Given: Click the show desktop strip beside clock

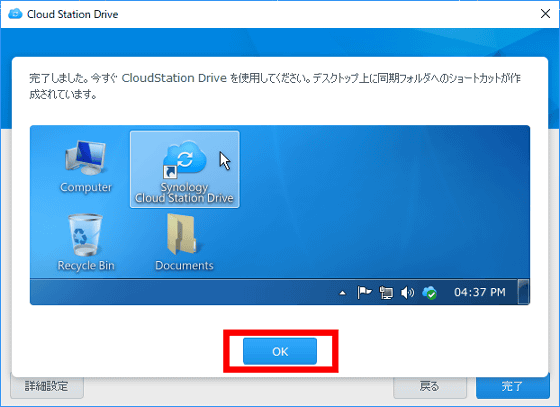Looking at the screenshot, I should click(x=523, y=292).
